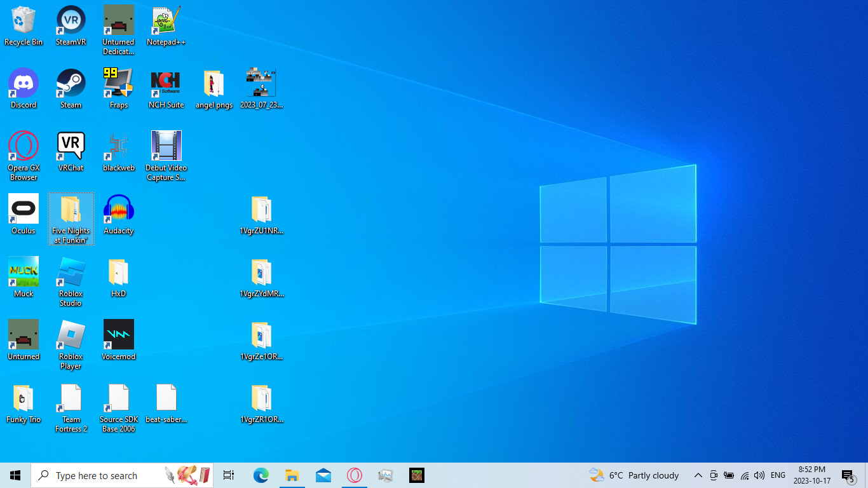Screen dimensions: 868x488
Task: Select the Source SDK Base 2006 shortcut
Action: [118, 408]
